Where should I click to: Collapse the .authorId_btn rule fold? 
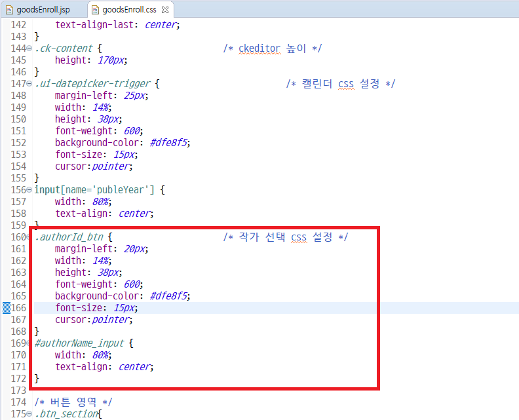point(28,237)
